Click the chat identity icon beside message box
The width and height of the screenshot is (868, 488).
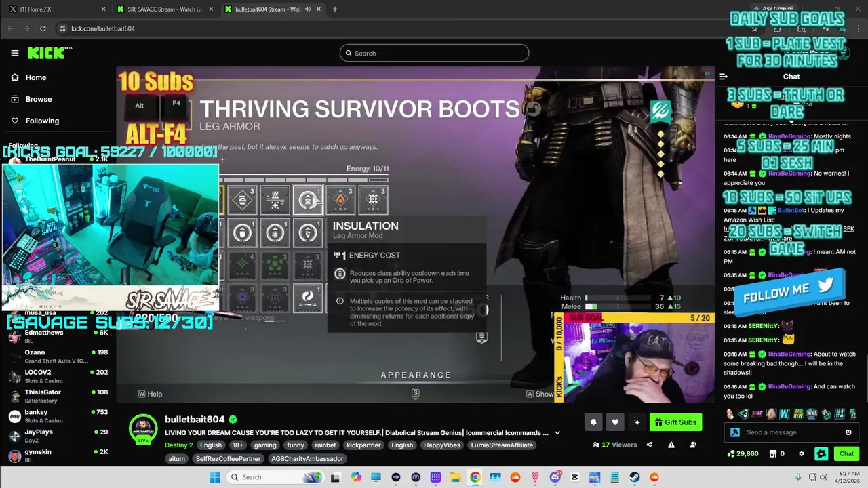click(735, 432)
